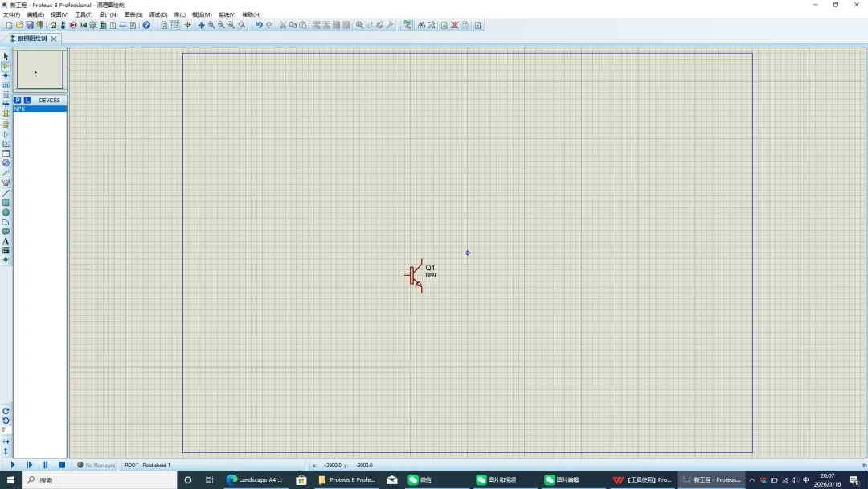Open 设计(N) menu

point(108,15)
